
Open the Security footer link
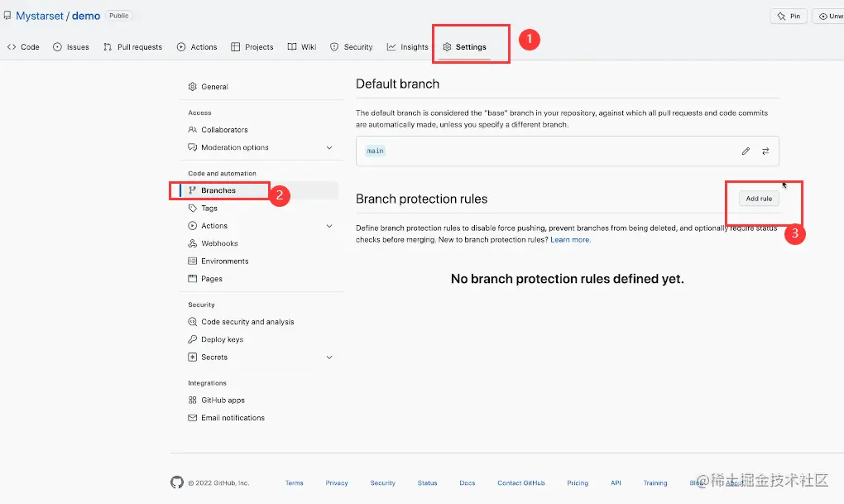point(383,483)
